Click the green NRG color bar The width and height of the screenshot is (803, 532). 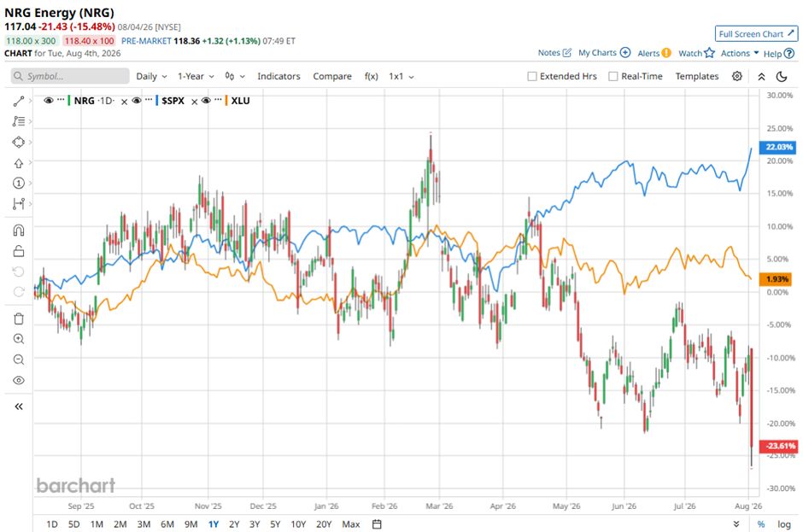pos(69,101)
